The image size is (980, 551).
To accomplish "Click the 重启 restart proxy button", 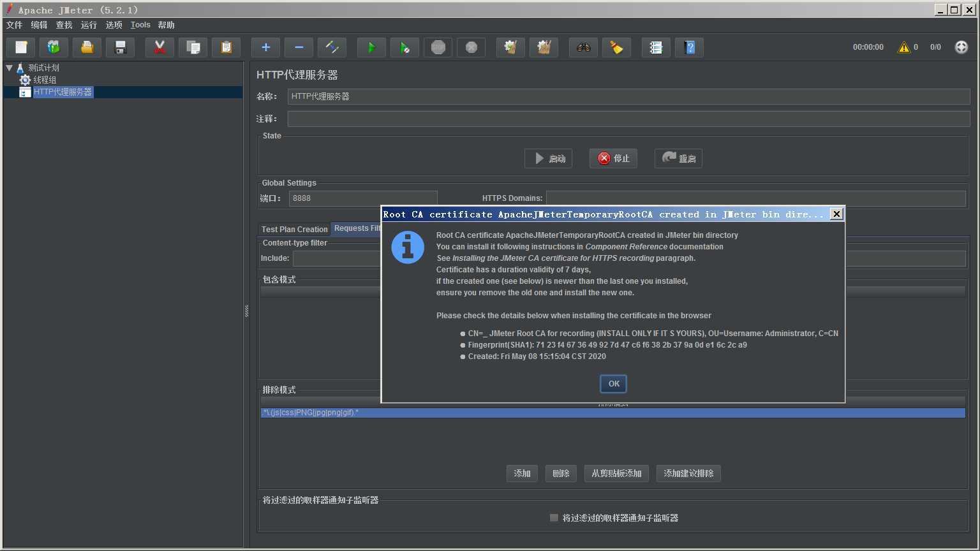I will tap(678, 158).
